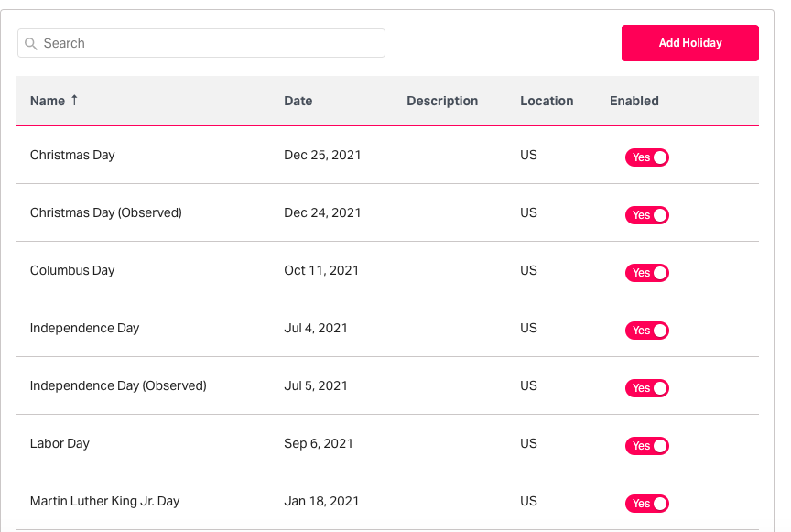Click US location in Labor Day row

(x=528, y=443)
